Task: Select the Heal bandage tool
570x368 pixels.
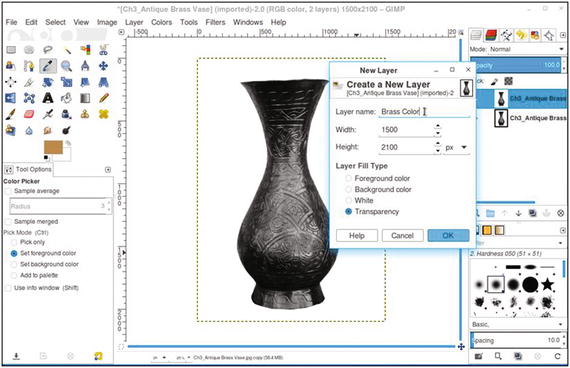Action: pyautogui.click(x=104, y=114)
